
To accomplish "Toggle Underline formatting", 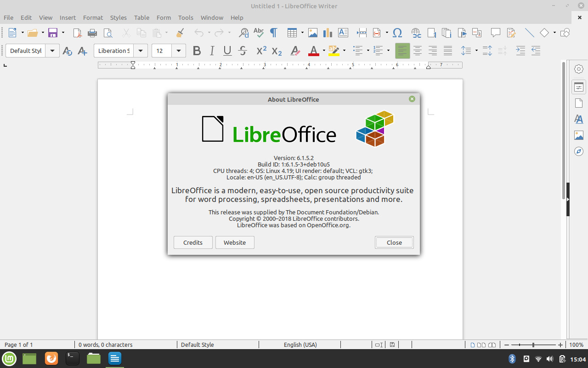I will (227, 51).
